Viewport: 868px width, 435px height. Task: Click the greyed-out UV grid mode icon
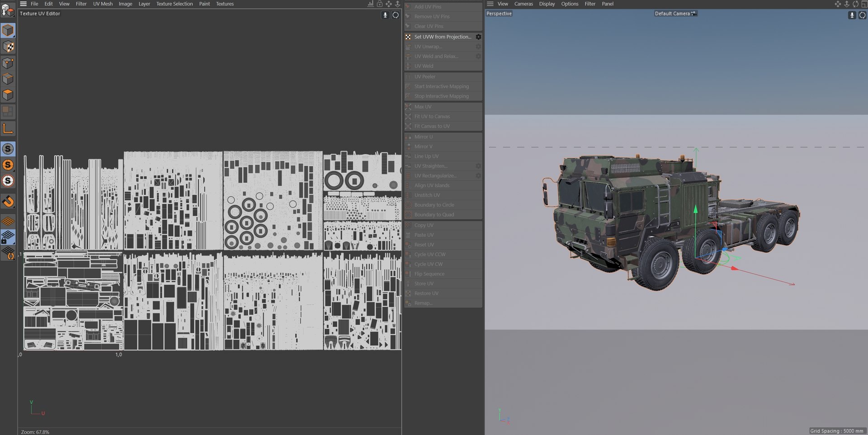tap(8, 111)
